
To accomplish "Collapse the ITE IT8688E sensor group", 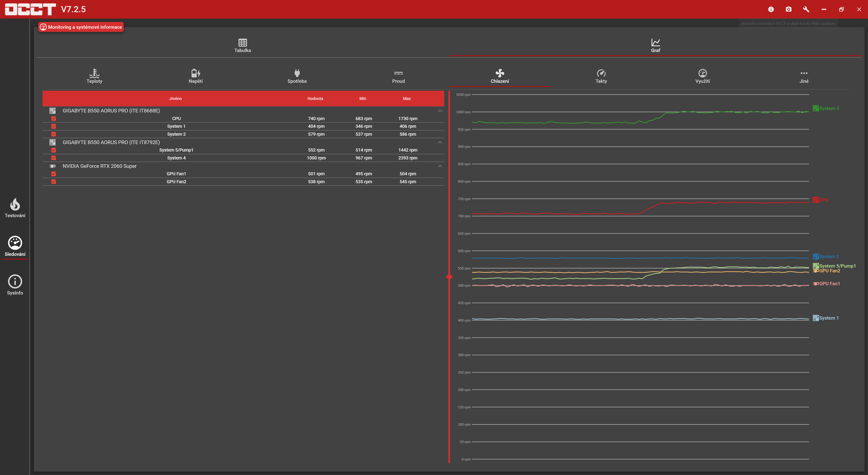I will (x=440, y=111).
